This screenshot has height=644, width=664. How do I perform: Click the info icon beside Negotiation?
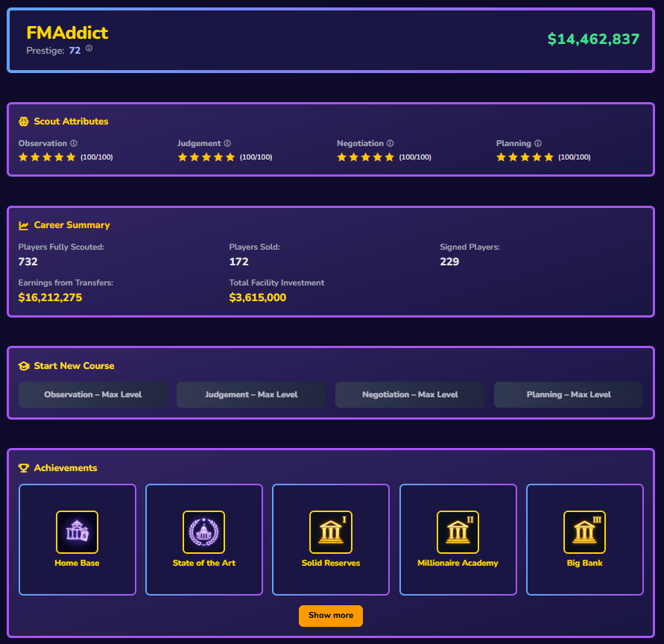pos(390,143)
